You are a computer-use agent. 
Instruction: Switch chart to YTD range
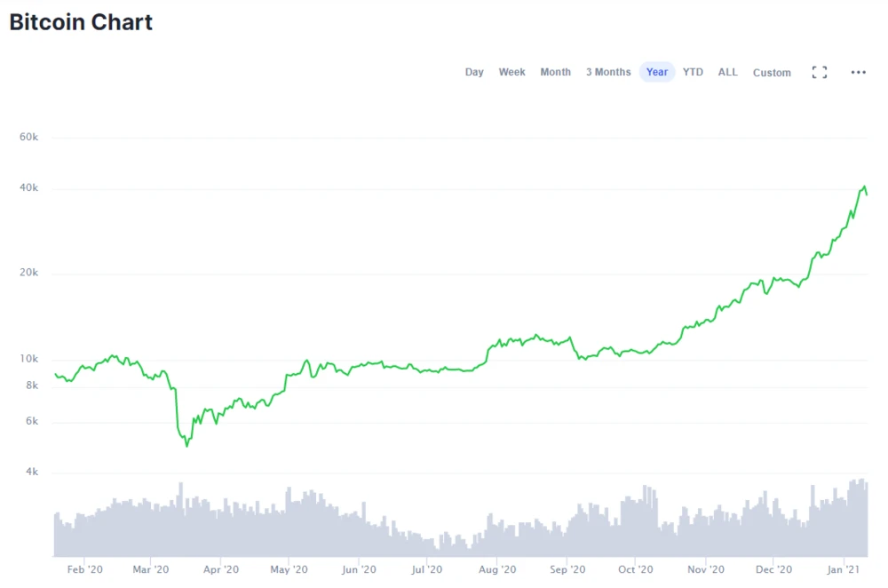point(693,73)
